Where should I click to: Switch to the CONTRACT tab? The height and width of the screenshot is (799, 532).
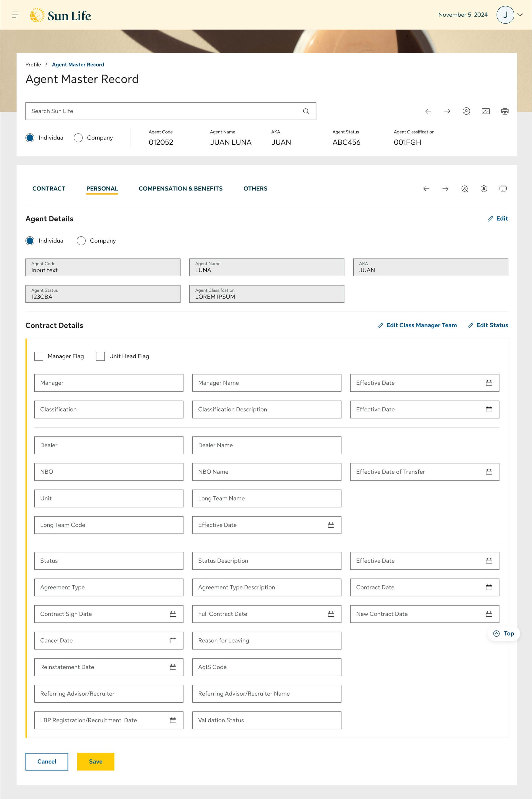coord(49,189)
